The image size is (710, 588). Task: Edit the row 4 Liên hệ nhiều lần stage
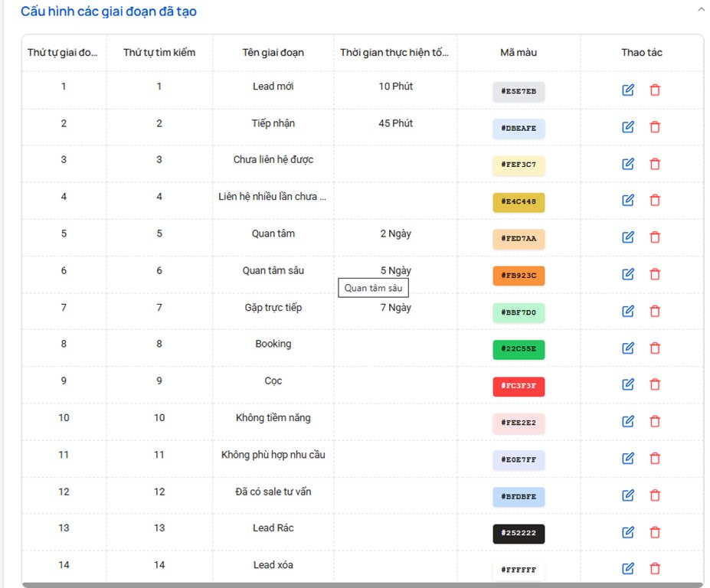(x=627, y=201)
